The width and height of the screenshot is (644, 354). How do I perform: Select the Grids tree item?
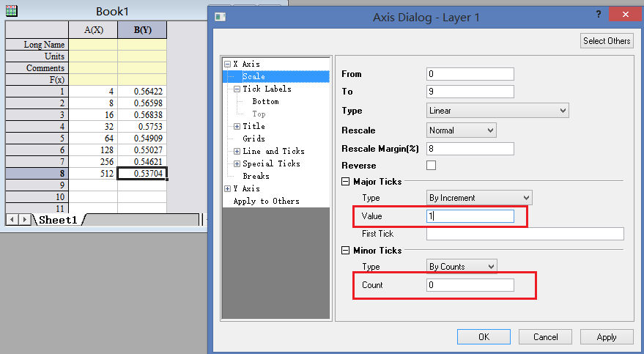pyautogui.click(x=253, y=139)
